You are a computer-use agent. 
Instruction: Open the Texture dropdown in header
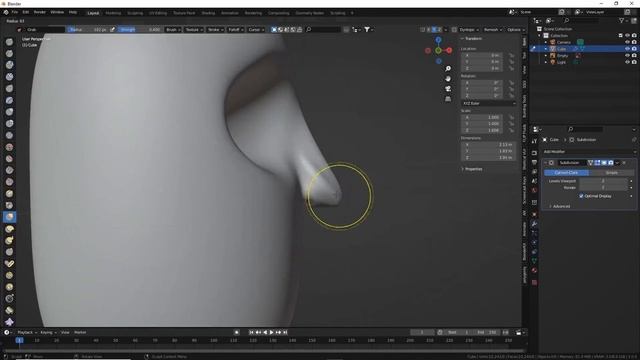point(193,29)
